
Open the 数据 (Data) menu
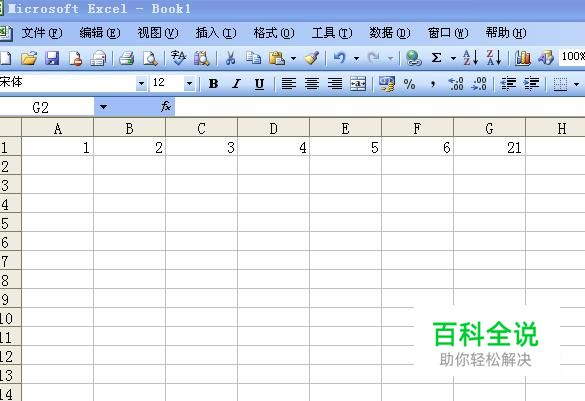pyautogui.click(x=390, y=33)
